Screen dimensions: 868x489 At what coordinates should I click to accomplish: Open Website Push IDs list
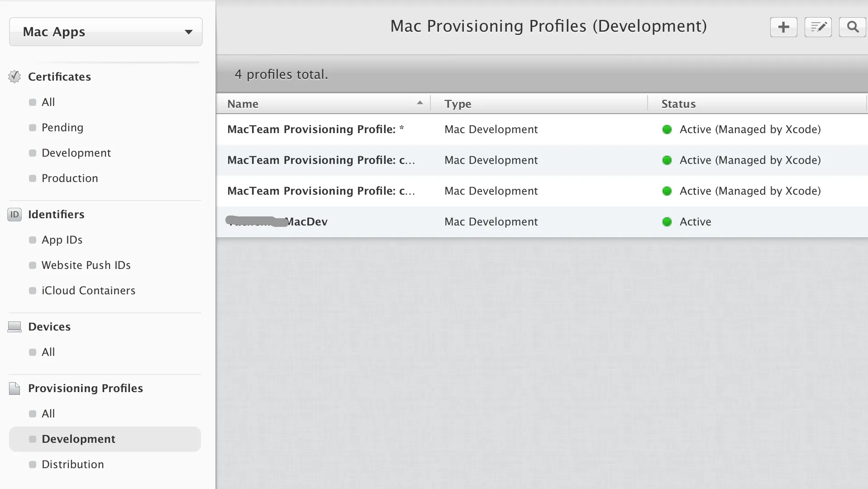[x=86, y=265]
